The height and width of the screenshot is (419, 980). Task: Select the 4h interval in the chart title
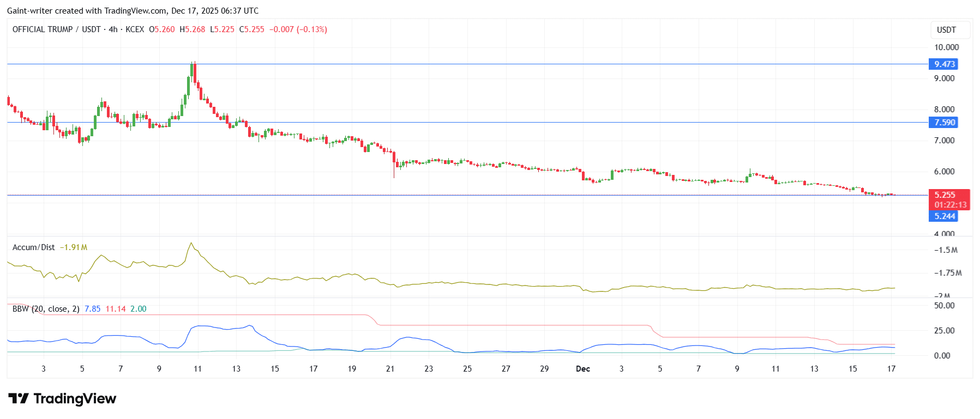pos(113,29)
